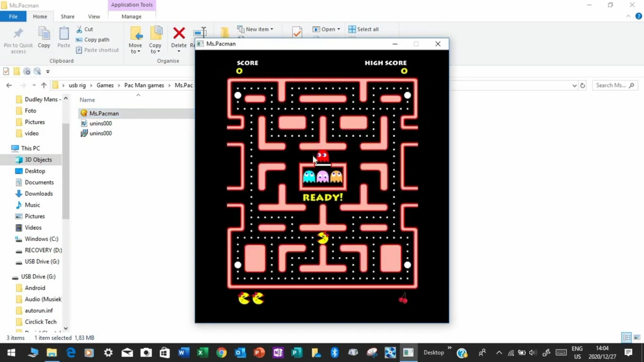Open the Open dropdown in ribbon

(x=326, y=29)
